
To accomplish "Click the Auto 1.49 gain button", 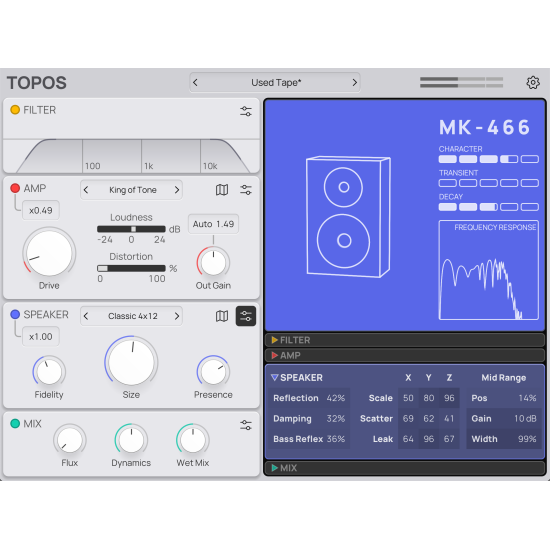I will (213, 224).
